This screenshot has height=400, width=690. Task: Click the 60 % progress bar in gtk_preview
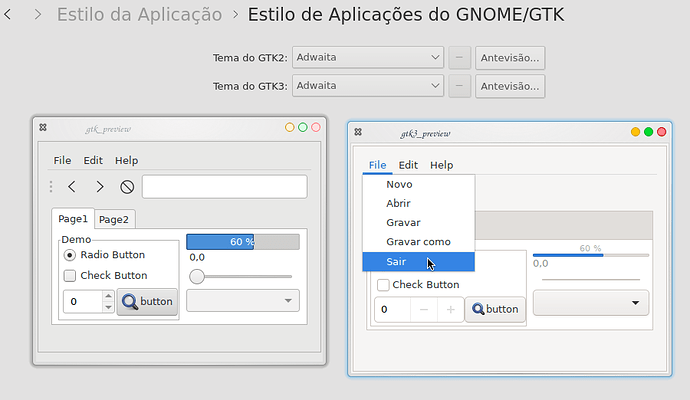(x=243, y=242)
